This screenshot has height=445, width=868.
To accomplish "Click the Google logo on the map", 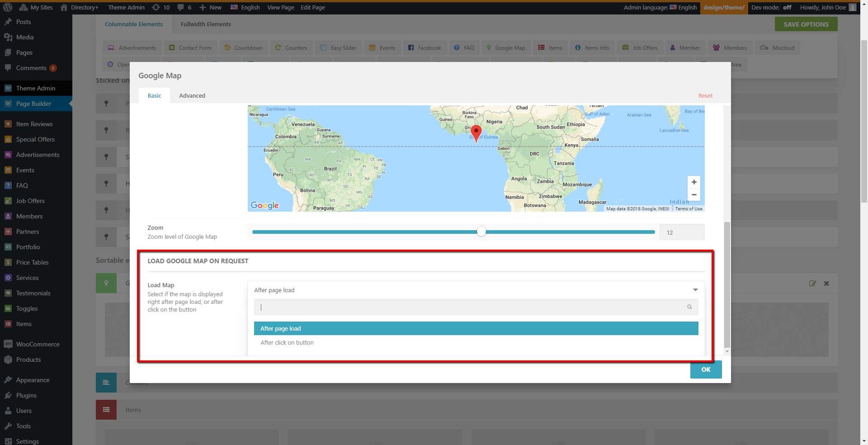I will point(264,205).
